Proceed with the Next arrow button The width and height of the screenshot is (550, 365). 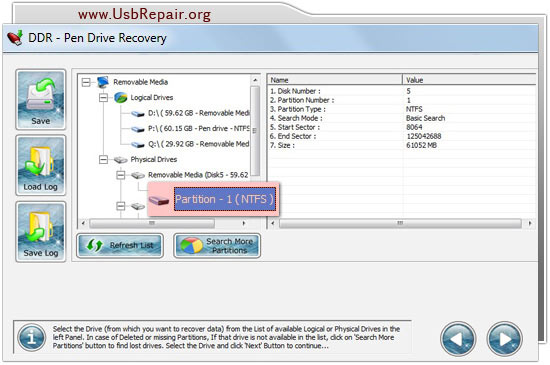point(504,339)
